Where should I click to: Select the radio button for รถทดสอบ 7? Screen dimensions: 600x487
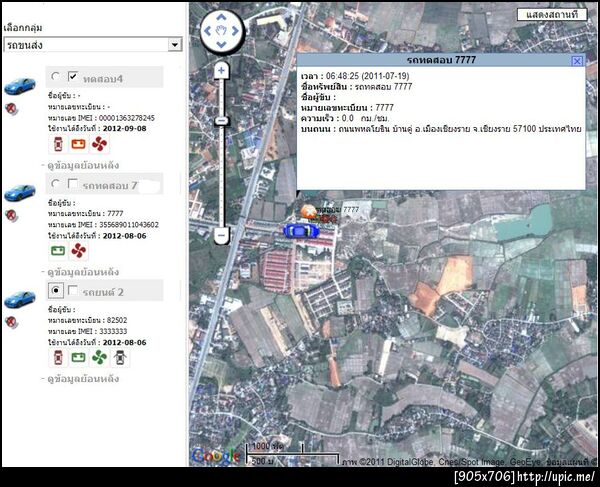click(56, 183)
